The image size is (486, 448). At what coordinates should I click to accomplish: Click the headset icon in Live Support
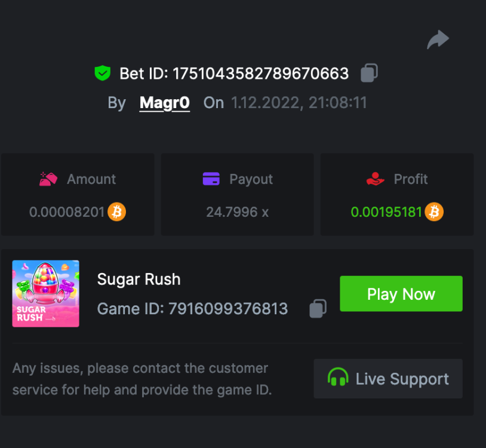338,378
